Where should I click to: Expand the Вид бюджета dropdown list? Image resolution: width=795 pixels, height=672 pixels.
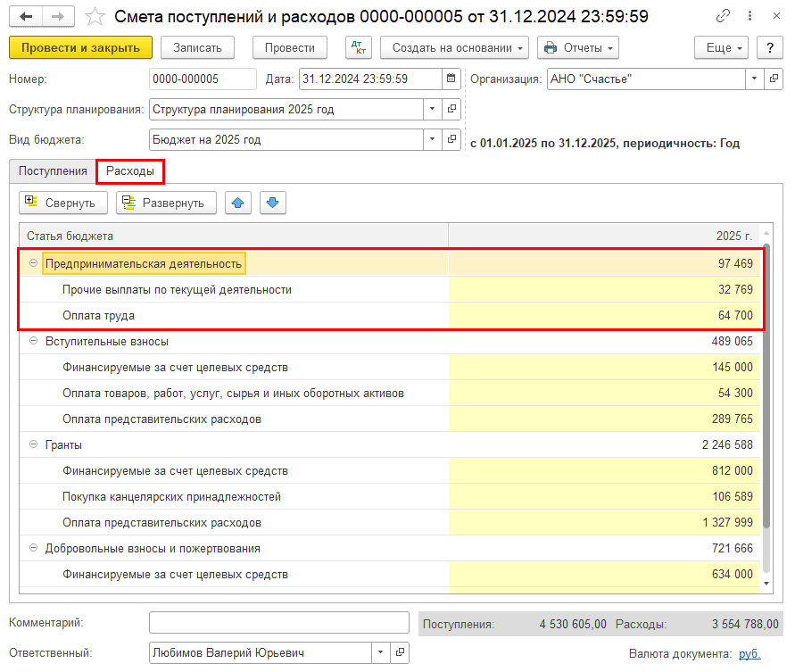point(433,140)
